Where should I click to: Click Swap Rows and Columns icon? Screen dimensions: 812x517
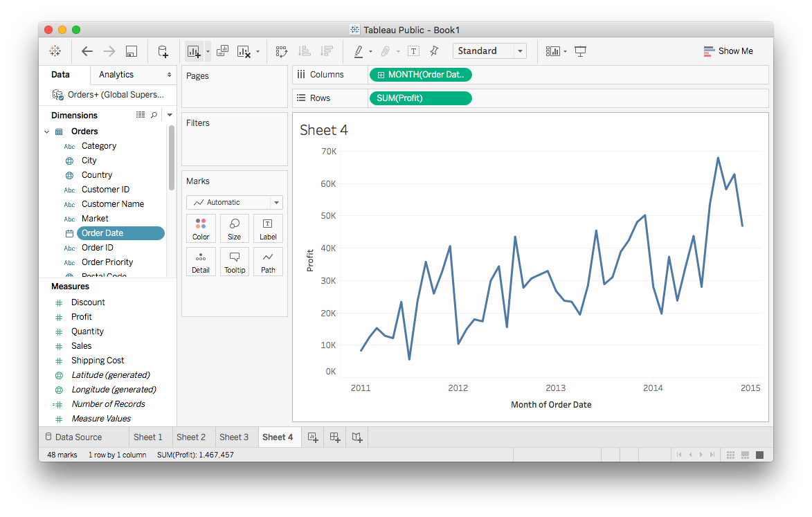point(282,51)
